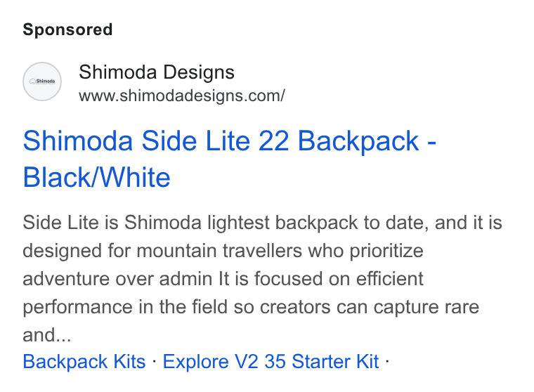Click the trailing dot after Starter Kit
Image resolution: width=534 pixels, height=392 pixels.
[x=387, y=361]
